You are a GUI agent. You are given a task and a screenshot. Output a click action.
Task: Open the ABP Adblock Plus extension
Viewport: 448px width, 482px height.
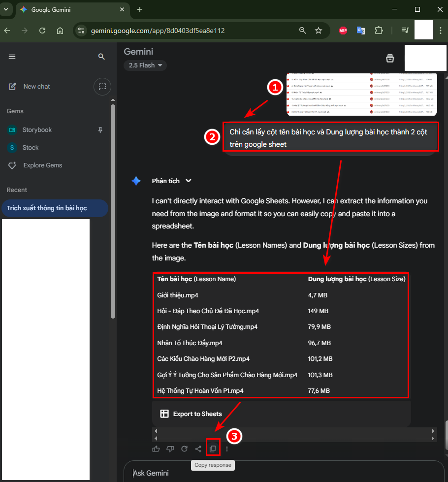343,31
